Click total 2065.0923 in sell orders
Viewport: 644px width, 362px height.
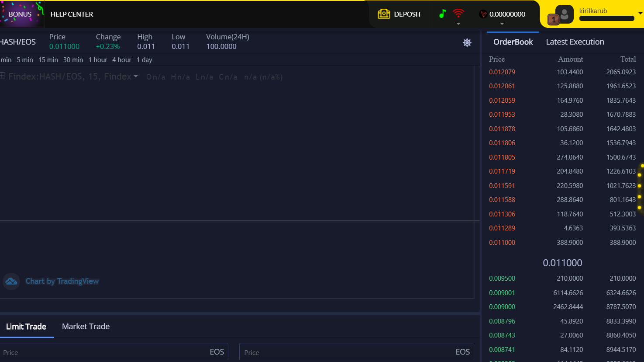coord(621,72)
